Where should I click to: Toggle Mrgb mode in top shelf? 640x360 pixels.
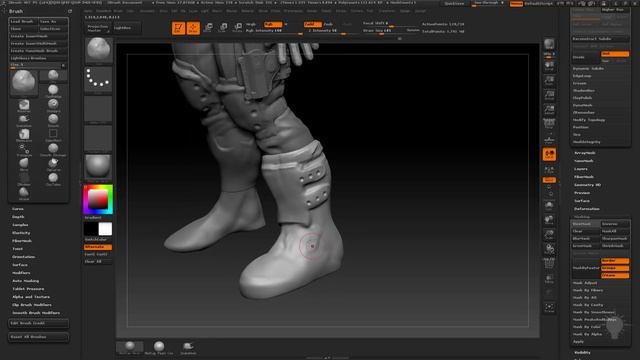point(252,24)
